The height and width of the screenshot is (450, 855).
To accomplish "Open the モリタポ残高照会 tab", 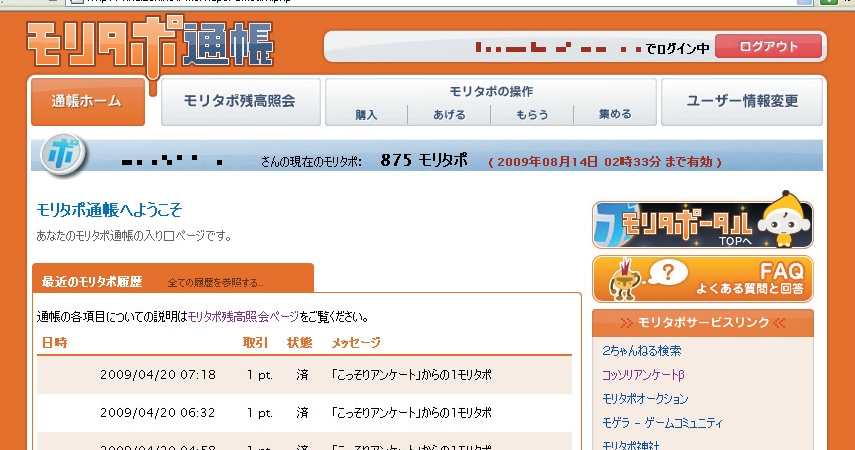I will click(240, 101).
